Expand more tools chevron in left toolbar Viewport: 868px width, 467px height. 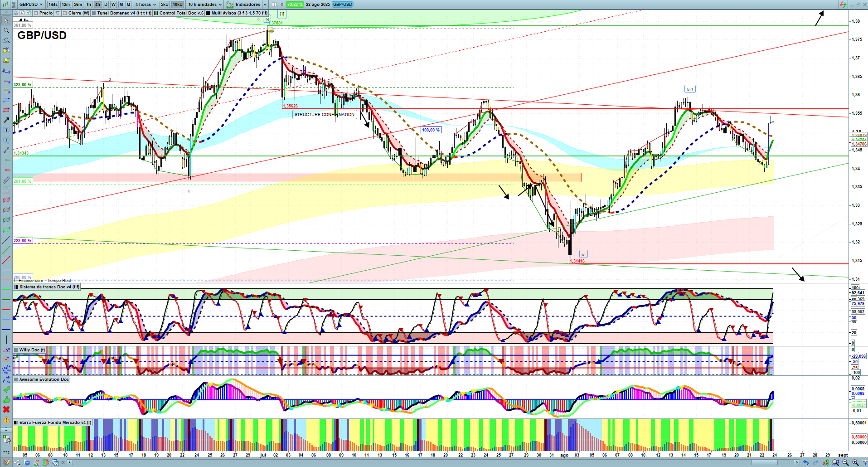(x=6, y=429)
